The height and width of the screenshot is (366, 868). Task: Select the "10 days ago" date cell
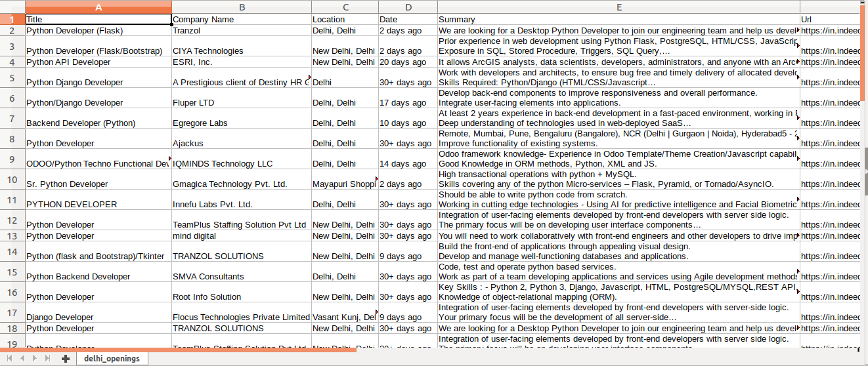[x=408, y=118]
